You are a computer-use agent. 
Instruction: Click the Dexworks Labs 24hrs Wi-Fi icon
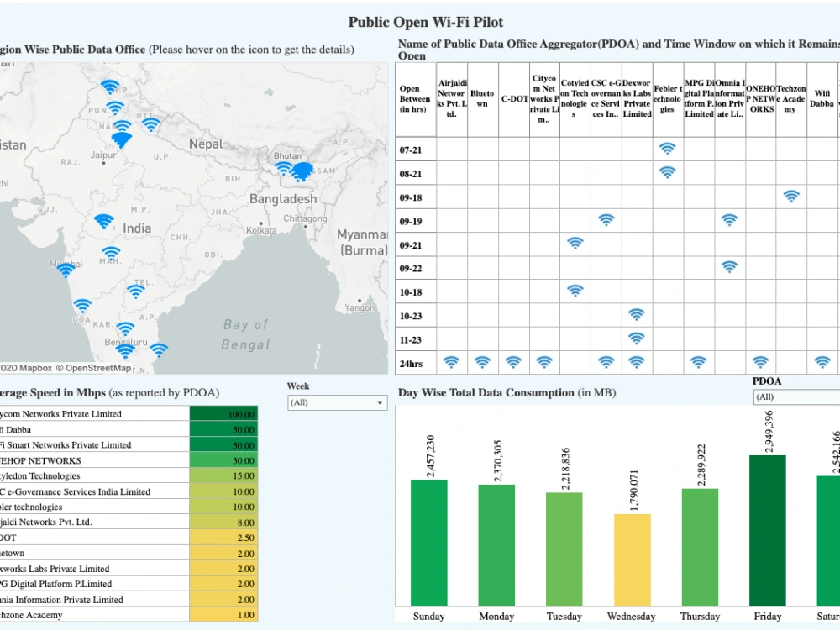(x=636, y=362)
